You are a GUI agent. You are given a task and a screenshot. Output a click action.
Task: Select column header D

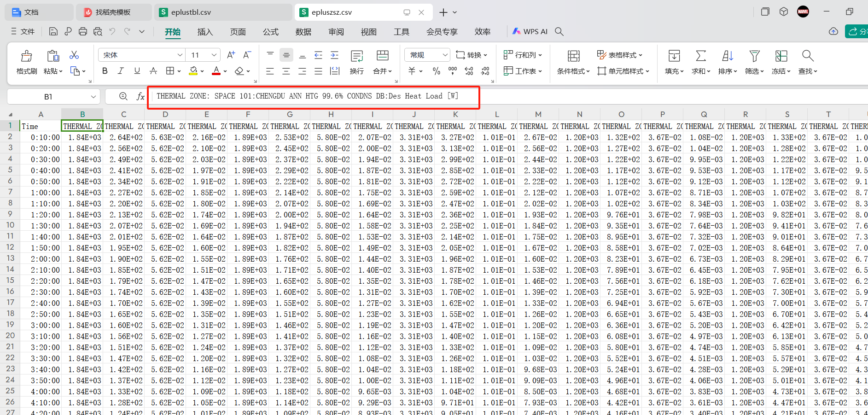165,114
